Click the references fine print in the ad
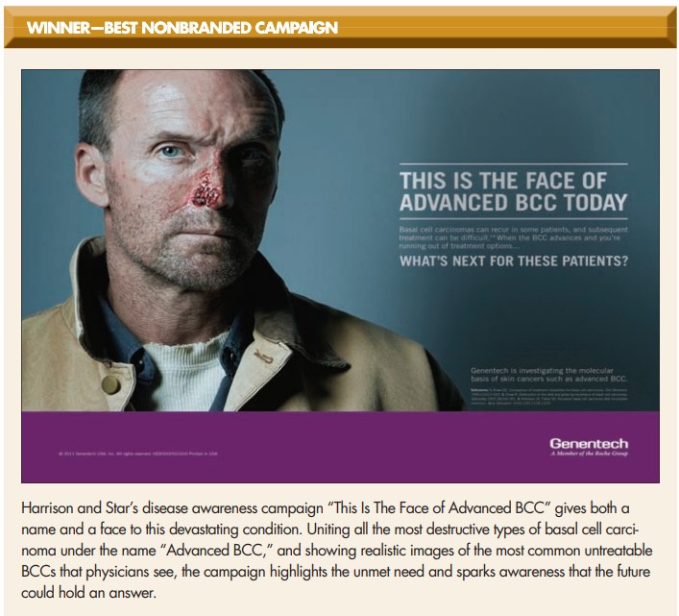The width and height of the screenshot is (679, 616). (548, 394)
